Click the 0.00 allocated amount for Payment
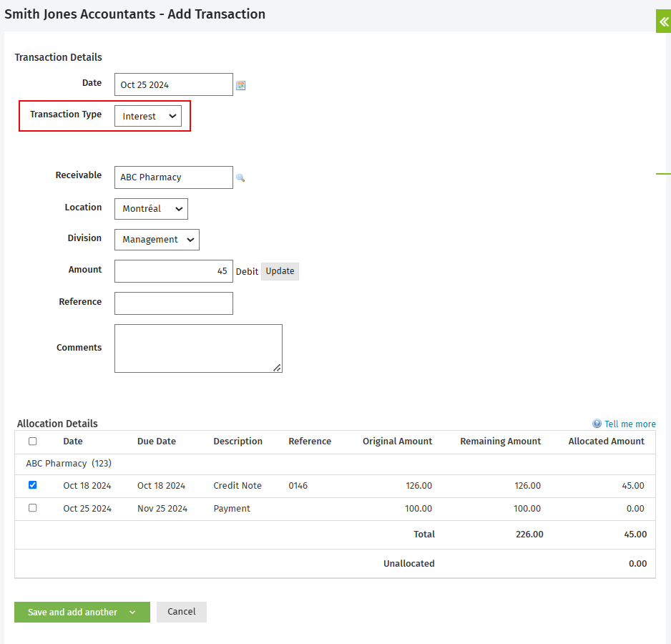 coord(635,508)
